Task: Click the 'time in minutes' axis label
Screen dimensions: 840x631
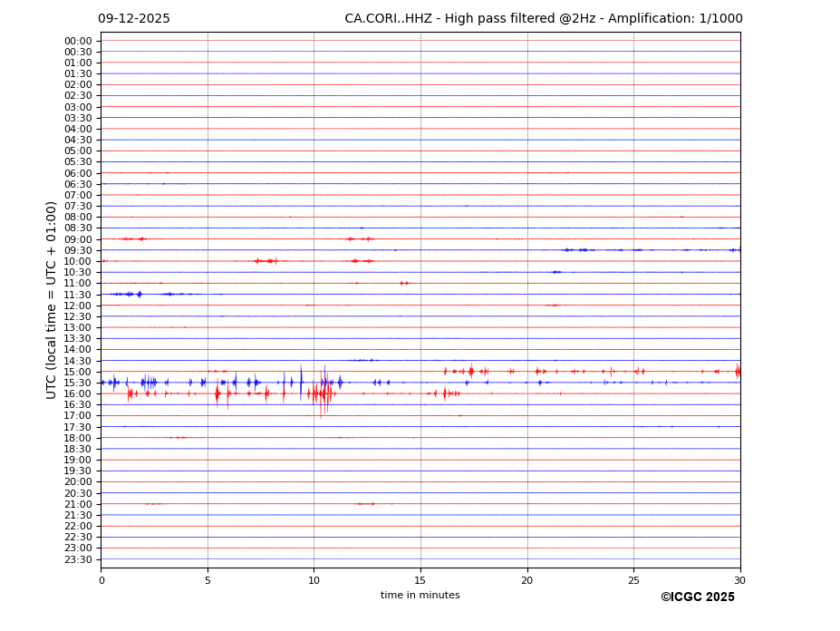Action: click(x=420, y=595)
